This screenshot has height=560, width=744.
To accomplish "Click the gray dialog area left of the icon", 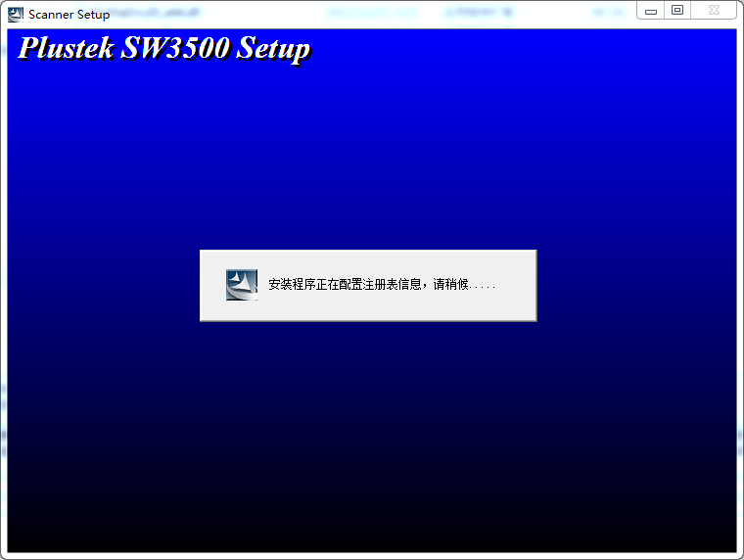I will pyautogui.click(x=213, y=285).
